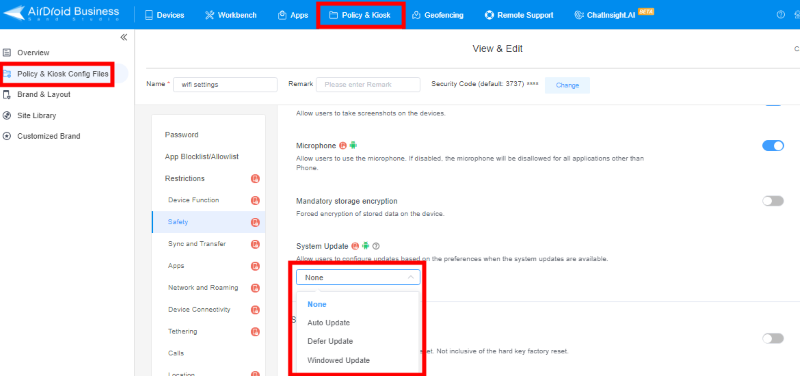
Task: Click the Remark input field
Action: pos(368,85)
